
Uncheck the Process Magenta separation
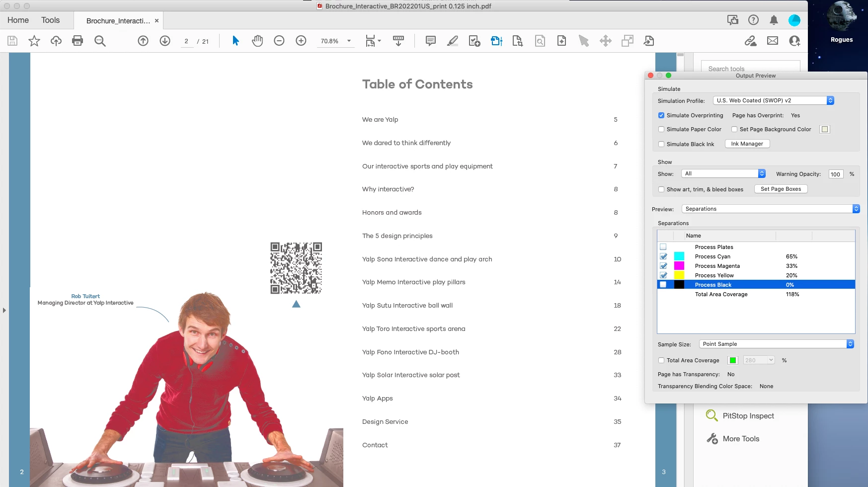663,266
